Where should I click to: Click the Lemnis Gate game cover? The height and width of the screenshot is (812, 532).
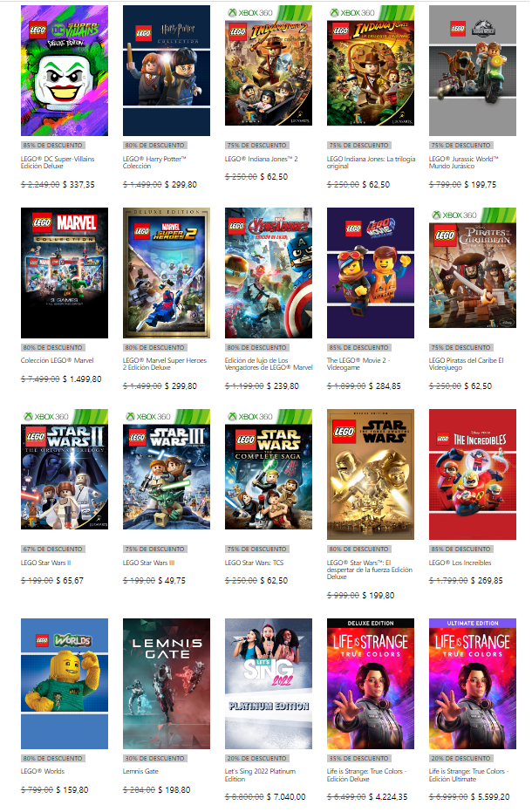coord(167,684)
